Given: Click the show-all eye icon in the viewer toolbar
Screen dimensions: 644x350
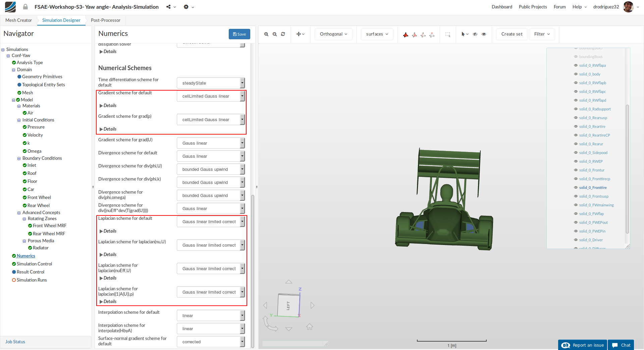Looking at the screenshot, I should point(484,34).
